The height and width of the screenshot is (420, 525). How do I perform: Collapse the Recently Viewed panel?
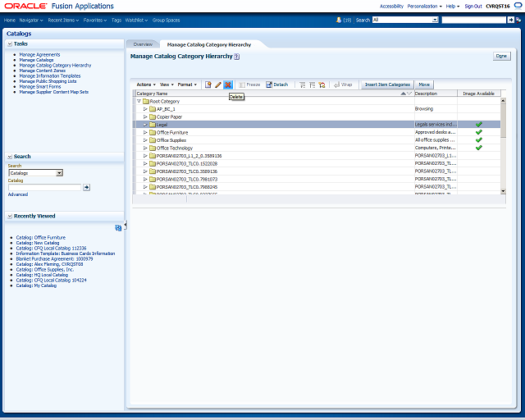[10, 217]
